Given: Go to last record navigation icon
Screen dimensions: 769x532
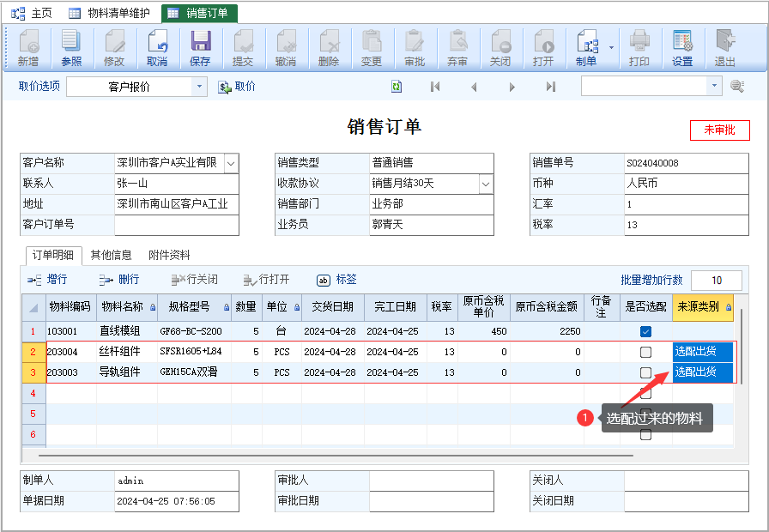Looking at the screenshot, I should pos(551,87).
